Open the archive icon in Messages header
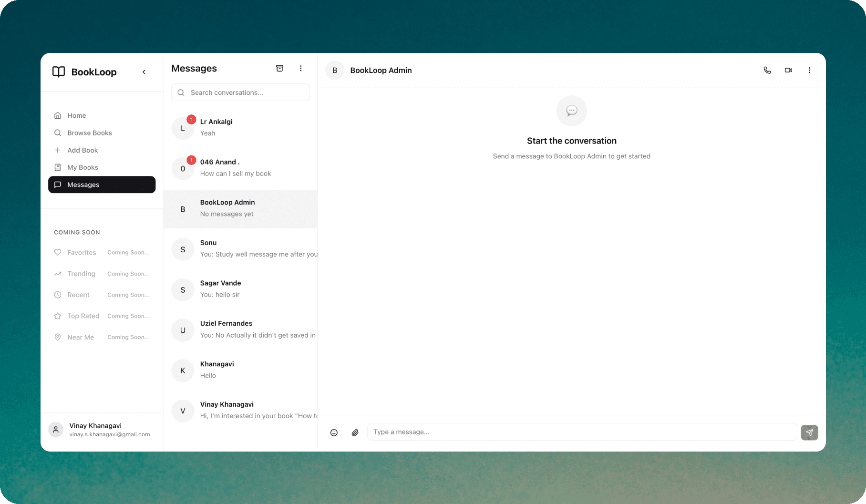Viewport: 866px width, 504px height. 280,68
